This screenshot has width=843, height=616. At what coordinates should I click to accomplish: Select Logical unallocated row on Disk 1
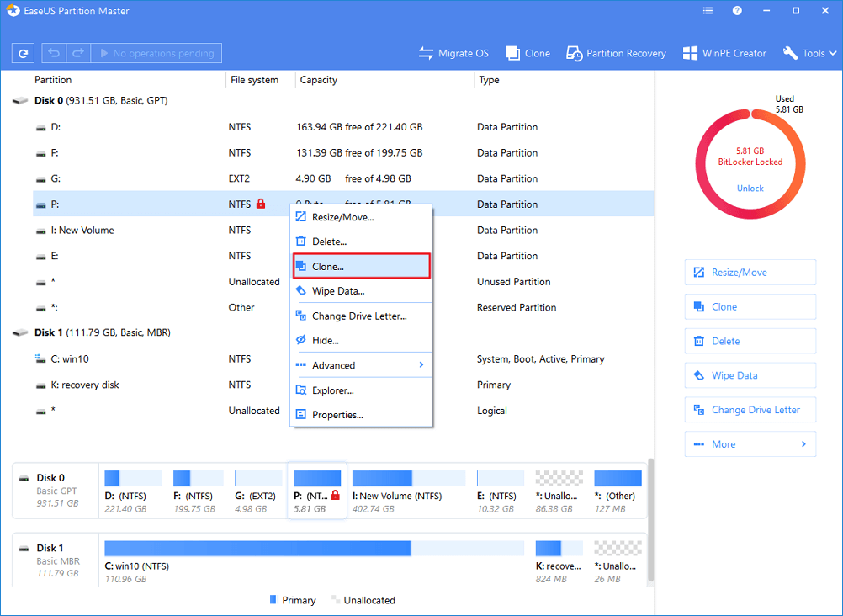coord(343,411)
